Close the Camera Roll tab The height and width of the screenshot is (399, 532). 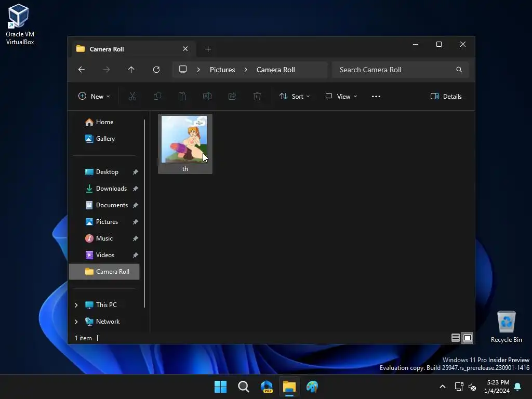click(x=185, y=49)
